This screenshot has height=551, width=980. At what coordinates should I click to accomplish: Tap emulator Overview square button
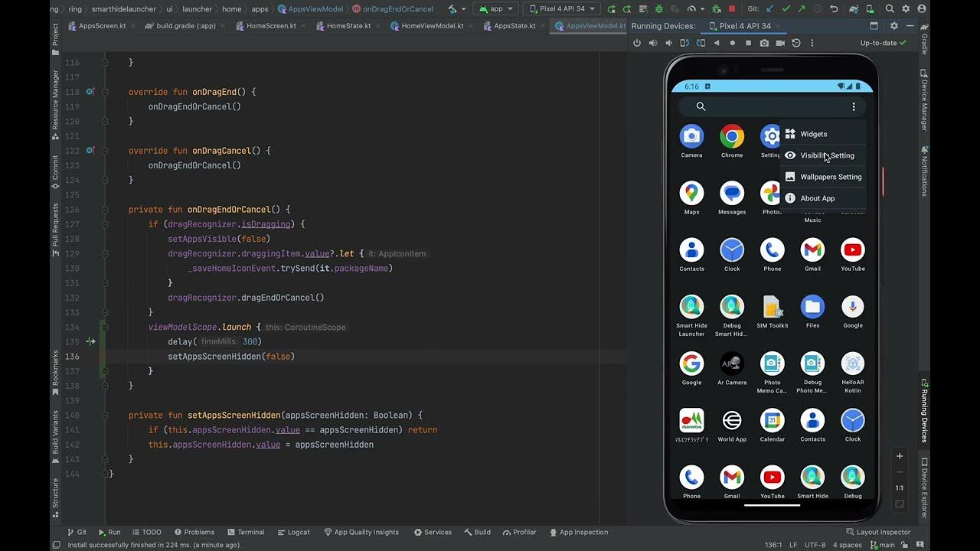click(x=749, y=43)
